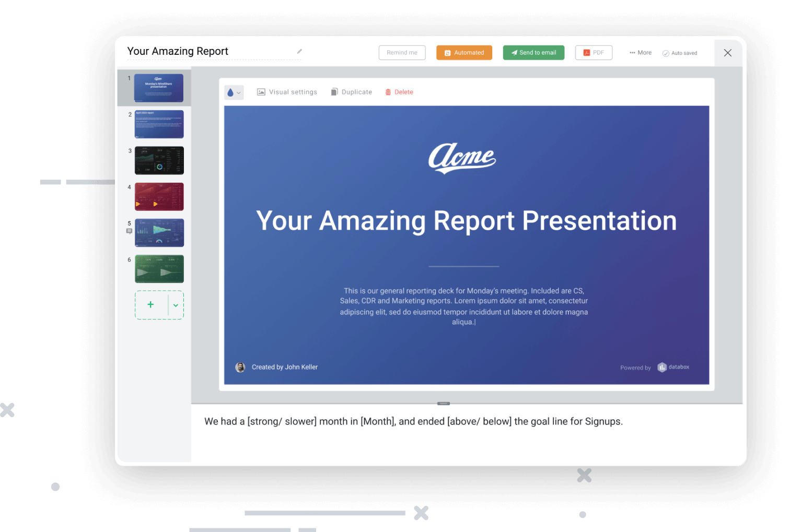Expand the theme color dropdown chevron
Viewport: 790px width, 532px height.
pos(239,92)
